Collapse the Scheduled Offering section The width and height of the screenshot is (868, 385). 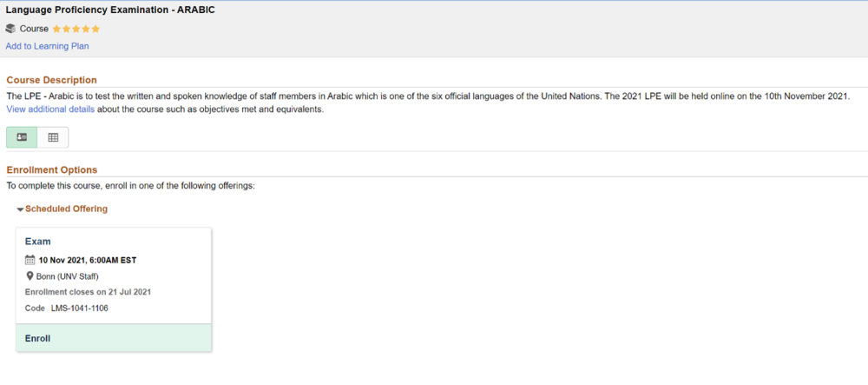pos(20,209)
